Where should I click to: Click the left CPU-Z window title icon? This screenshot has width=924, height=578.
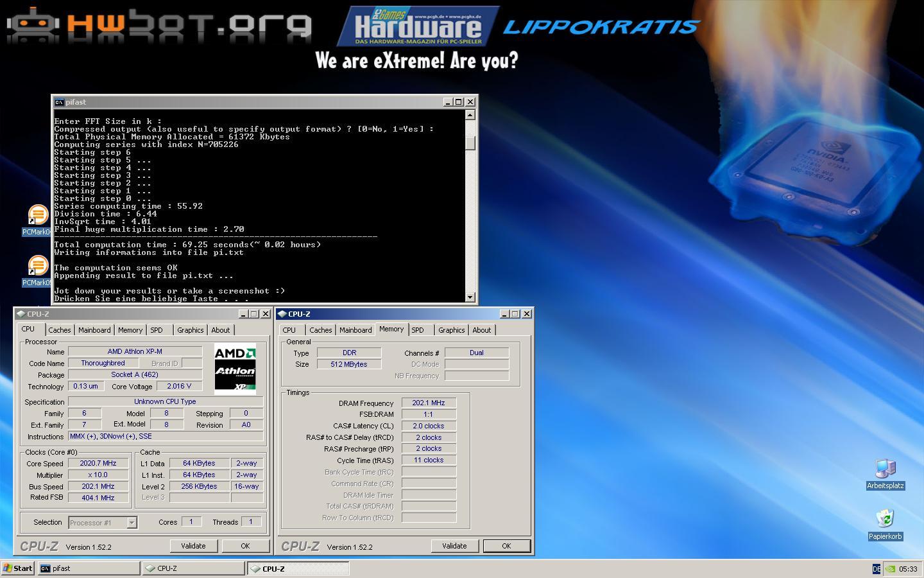[21, 314]
